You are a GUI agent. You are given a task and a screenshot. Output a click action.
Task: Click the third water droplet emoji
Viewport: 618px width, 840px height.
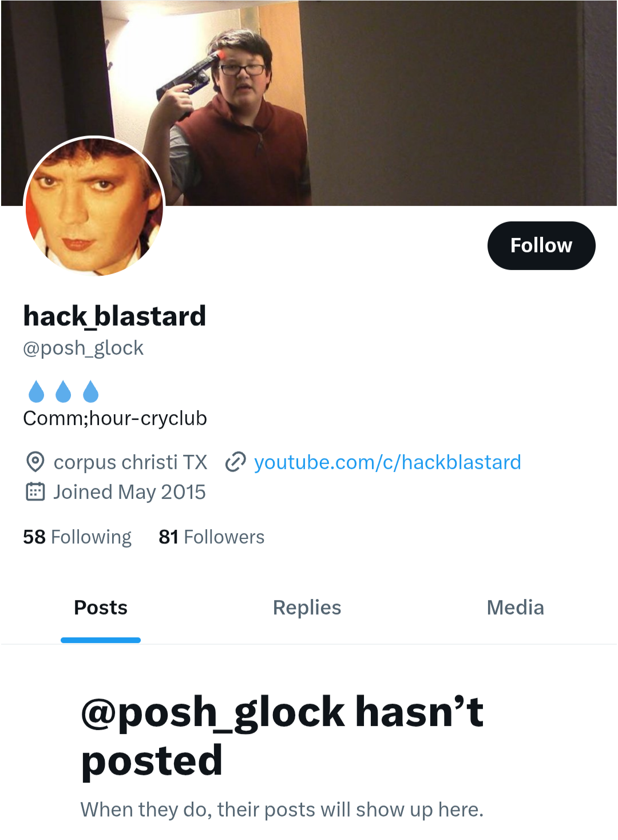[91, 391]
